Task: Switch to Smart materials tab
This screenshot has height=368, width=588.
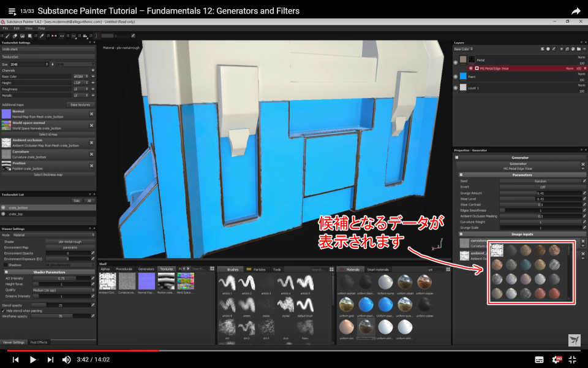Action: coord(378,269)
